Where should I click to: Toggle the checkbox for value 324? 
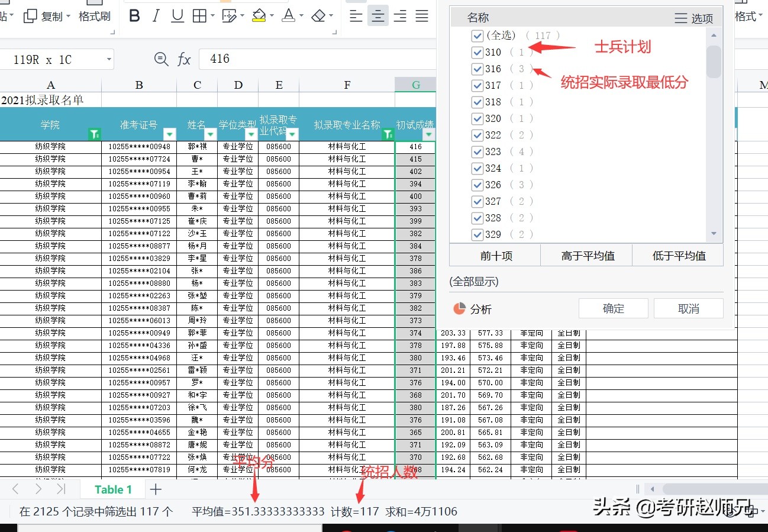click(x=477, y=168)
